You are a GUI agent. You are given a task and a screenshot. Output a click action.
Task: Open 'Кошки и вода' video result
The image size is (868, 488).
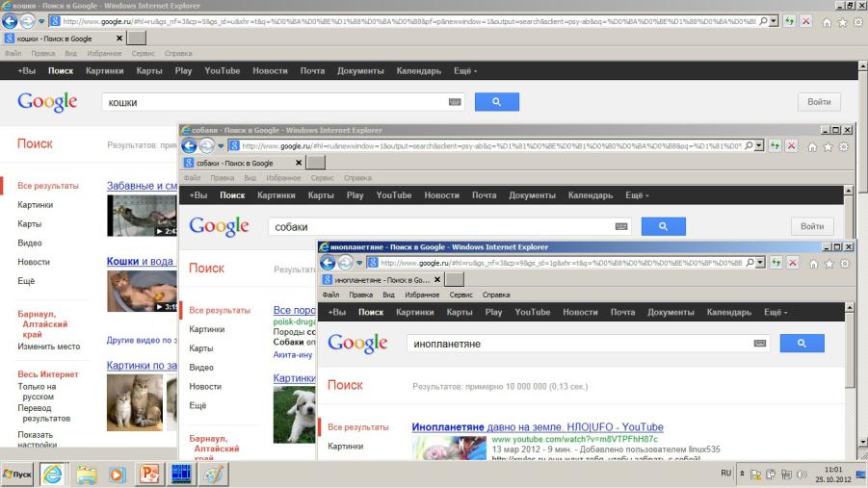pos(140,261)
